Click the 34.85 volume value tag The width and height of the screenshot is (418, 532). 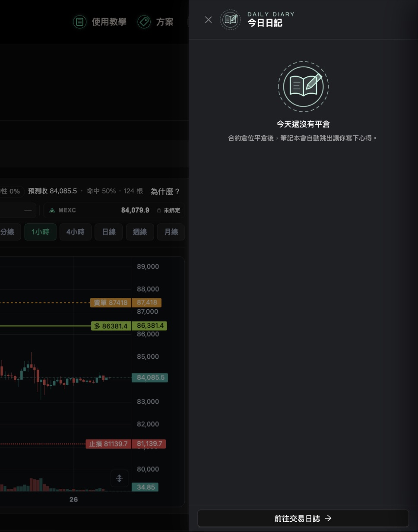click(145, 487)
